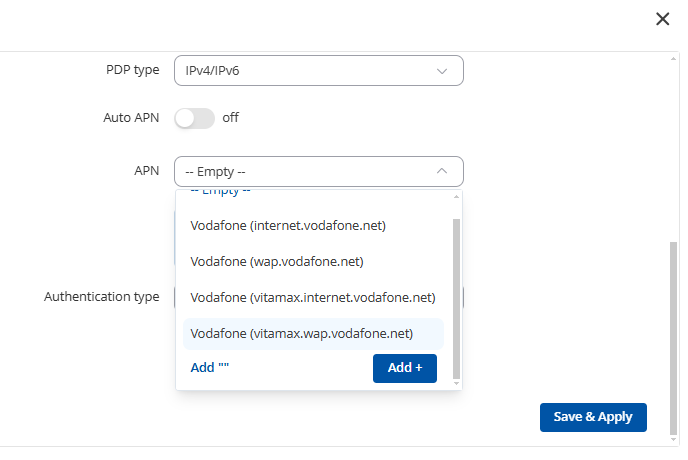Viewport: 688px width, 460px height.
Task: Click the APN list scroll-down arrow
Action: [x=456, y=384]
